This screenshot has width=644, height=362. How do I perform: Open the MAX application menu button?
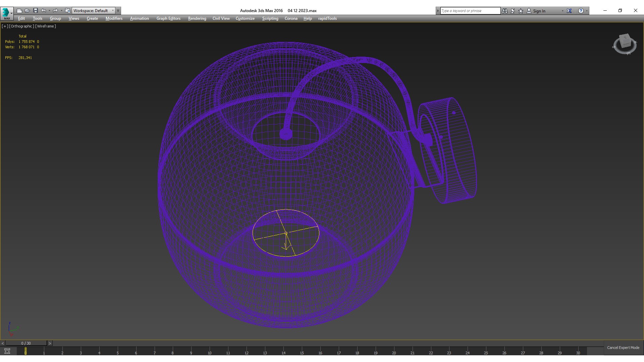[x=7, y=13]
